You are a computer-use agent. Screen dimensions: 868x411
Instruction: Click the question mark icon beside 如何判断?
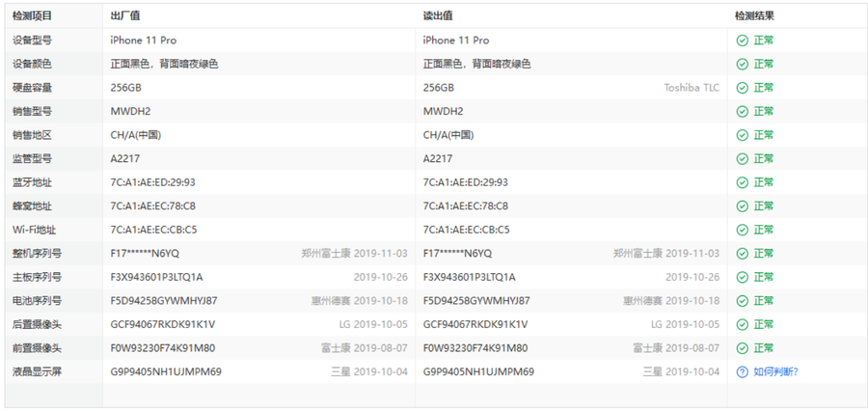(x=742, y=371)
